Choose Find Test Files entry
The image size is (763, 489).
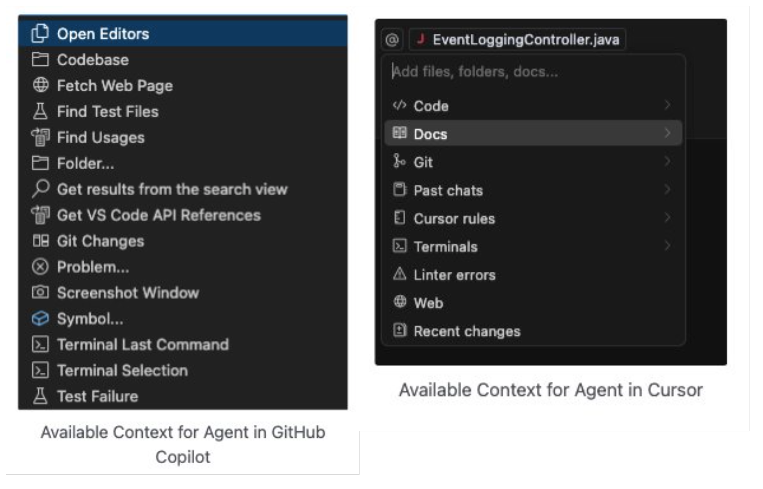click(183, 111)
